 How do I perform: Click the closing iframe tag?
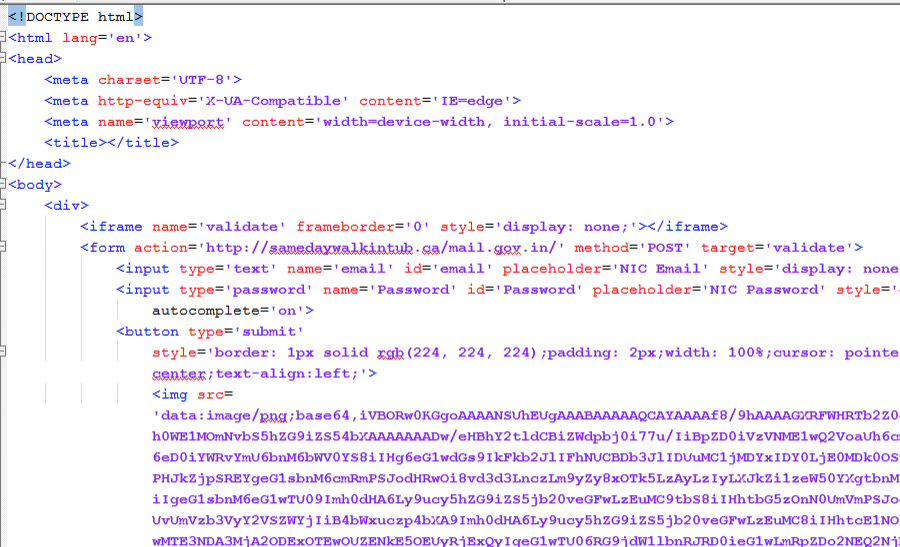tap(687, 227)
